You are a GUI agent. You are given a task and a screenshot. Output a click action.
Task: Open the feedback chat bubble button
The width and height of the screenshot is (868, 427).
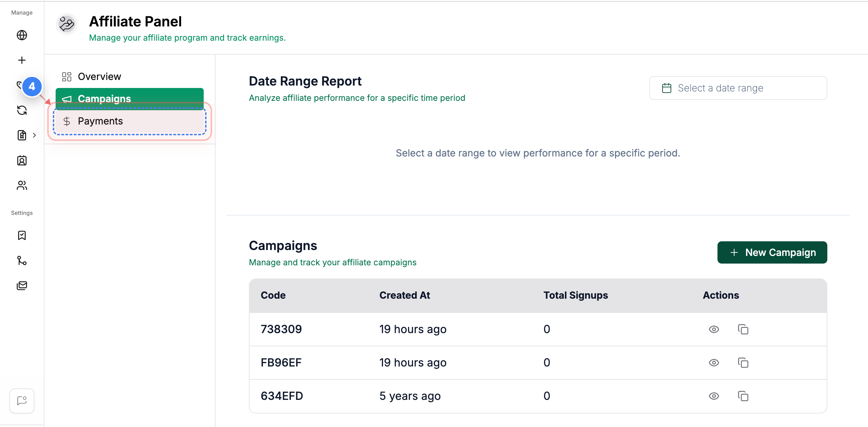22,401
